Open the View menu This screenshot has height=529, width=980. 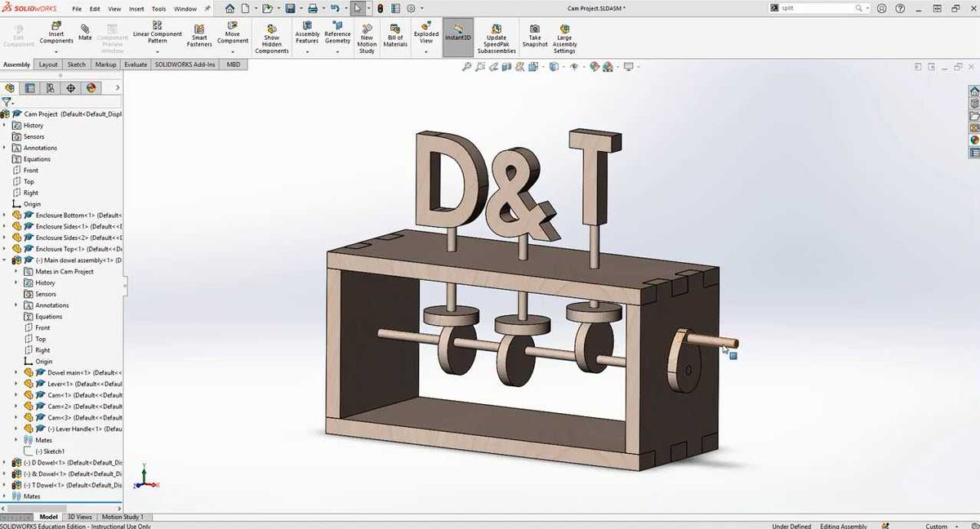point(115,8)
